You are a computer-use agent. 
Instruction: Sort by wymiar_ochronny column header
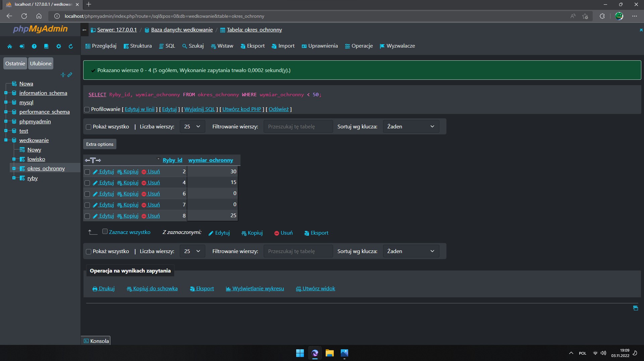click(211, 160)
